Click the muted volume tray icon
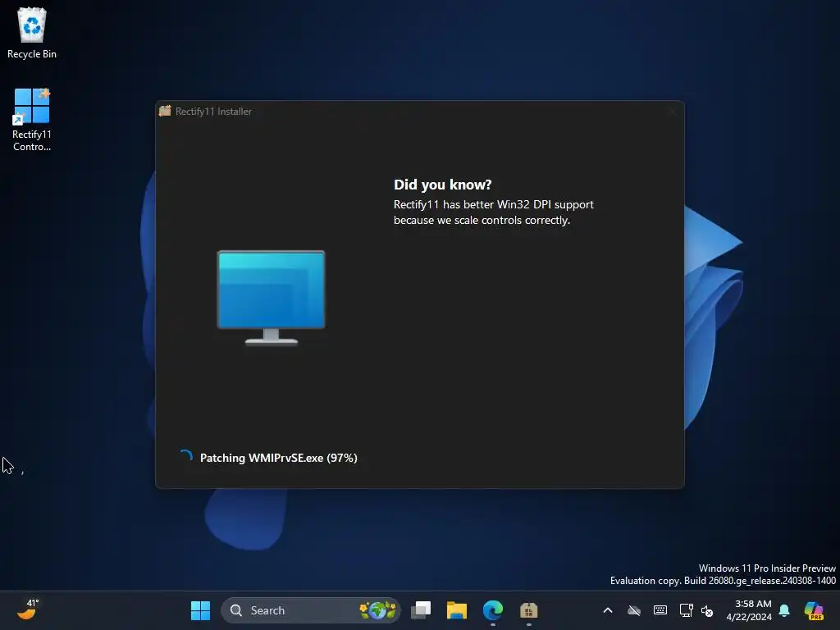The width and height of the screenshot is (840, 630). (x=707, y=610)
